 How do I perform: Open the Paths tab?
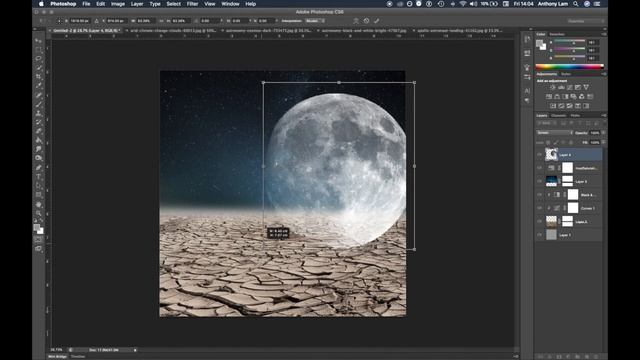tap(575, 116)
